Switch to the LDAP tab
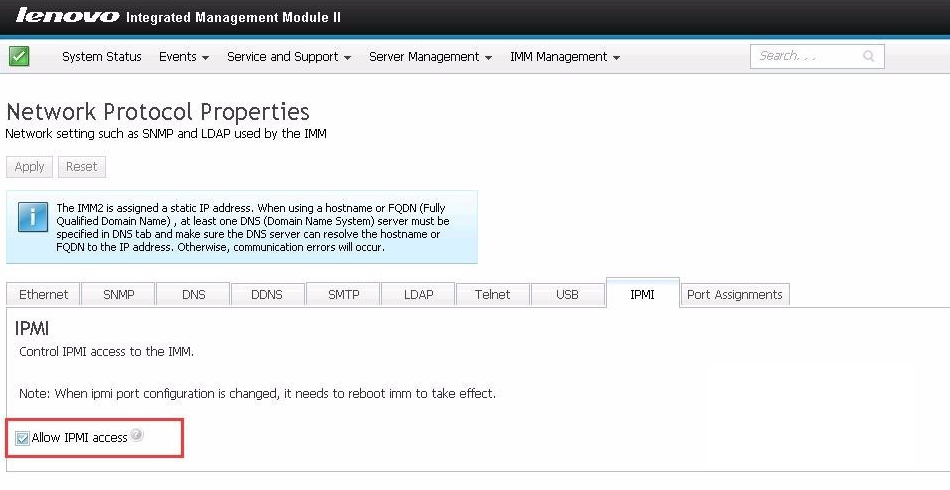950x490 pixels. [x=418, y=294]
